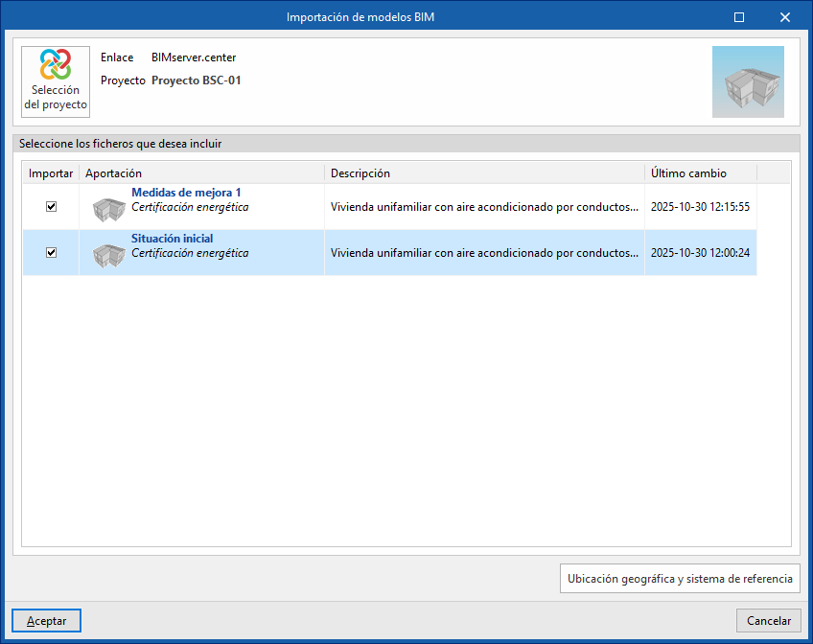Viewport: 813px width, 644px height.
Task: Uncheck Importar for Situación inicial
Action: (x=52, y=253)
